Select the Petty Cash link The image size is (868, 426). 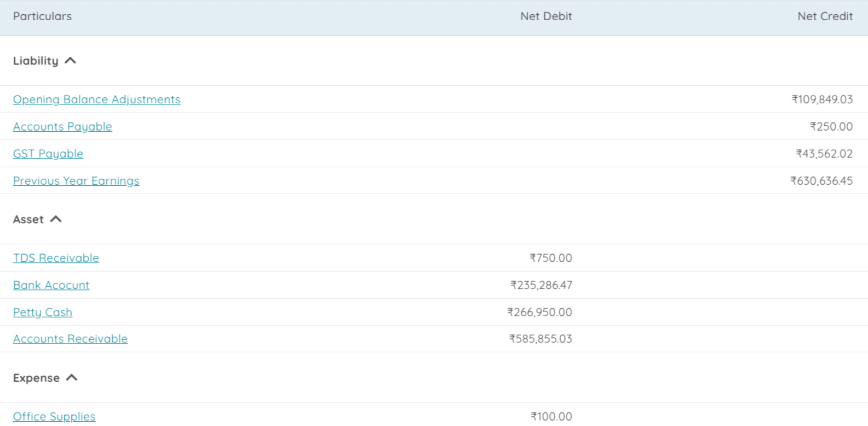coord(43,312)
